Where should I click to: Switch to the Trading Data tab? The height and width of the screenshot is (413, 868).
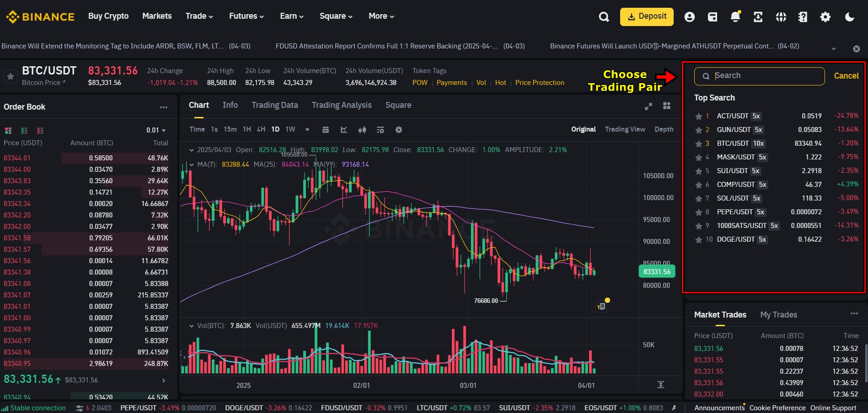tap(274, 105)
